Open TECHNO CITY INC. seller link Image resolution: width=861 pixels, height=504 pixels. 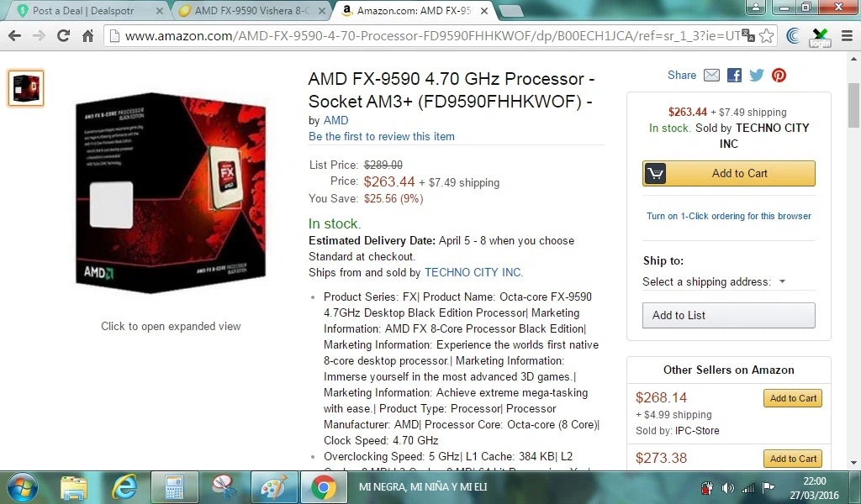(x=474, y=272)
